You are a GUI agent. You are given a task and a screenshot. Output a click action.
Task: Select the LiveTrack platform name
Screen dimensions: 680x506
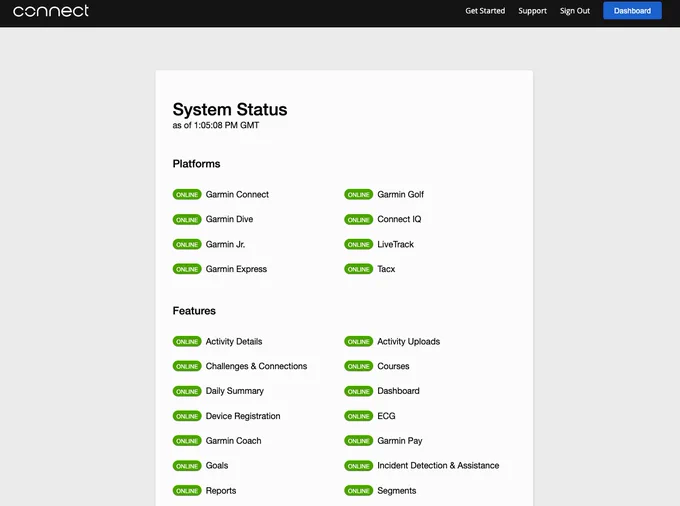coord(396,244)
